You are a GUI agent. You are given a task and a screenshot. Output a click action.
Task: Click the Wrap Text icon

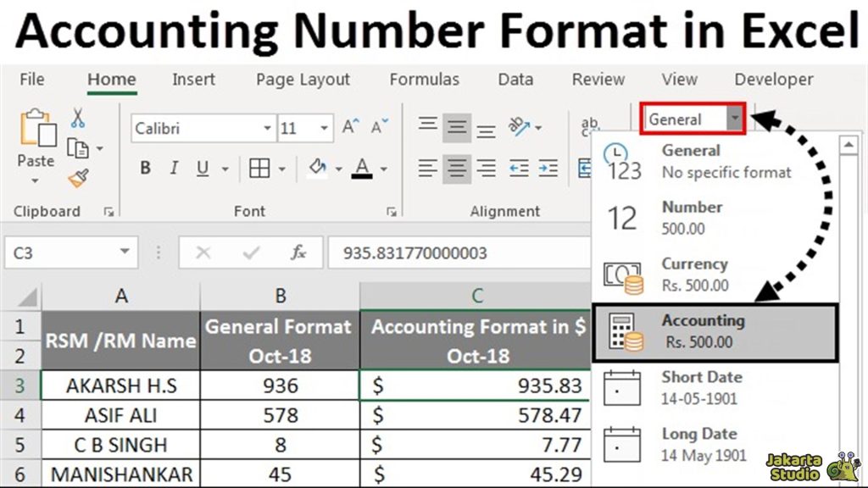[x=590, y=127]
